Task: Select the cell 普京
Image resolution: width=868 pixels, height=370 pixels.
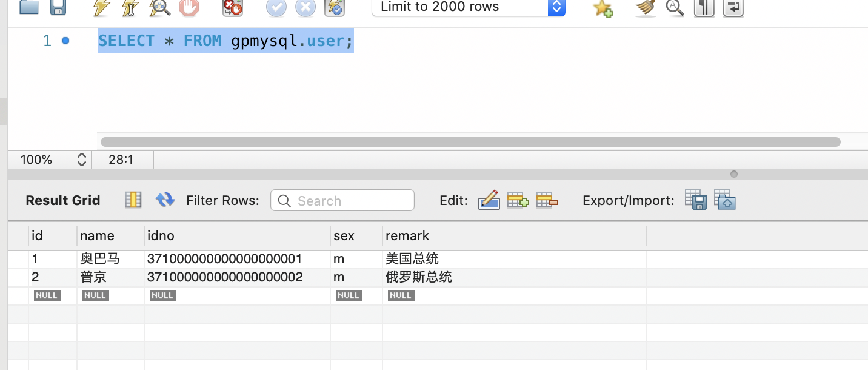Action: (x=110, y=278)
